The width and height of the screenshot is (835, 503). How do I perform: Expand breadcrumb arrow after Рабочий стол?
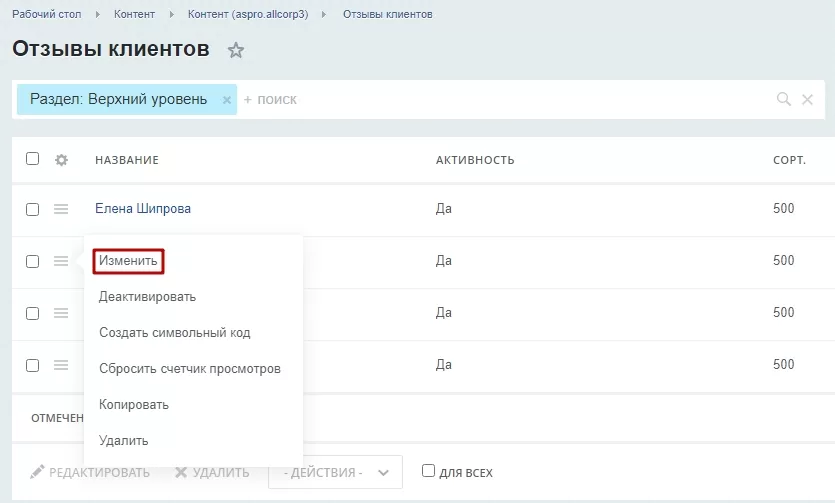pos(97,14)
